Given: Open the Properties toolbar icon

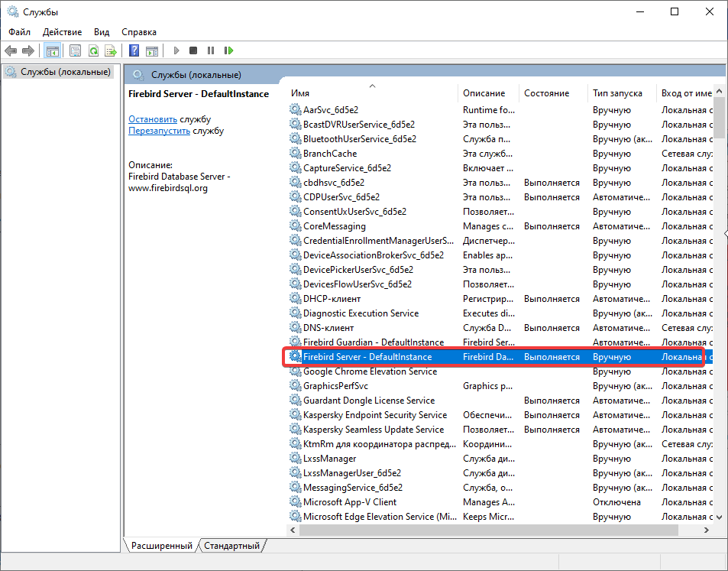Looking at the screenshot, I should point(75,51).
